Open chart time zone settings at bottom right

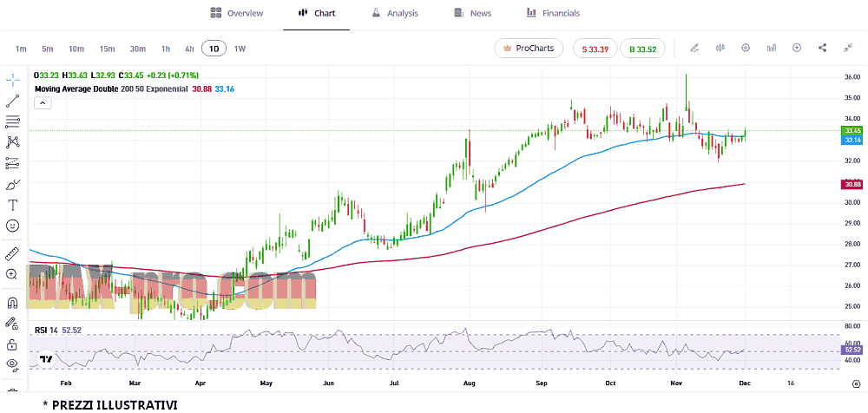click(x=856, y=383)
